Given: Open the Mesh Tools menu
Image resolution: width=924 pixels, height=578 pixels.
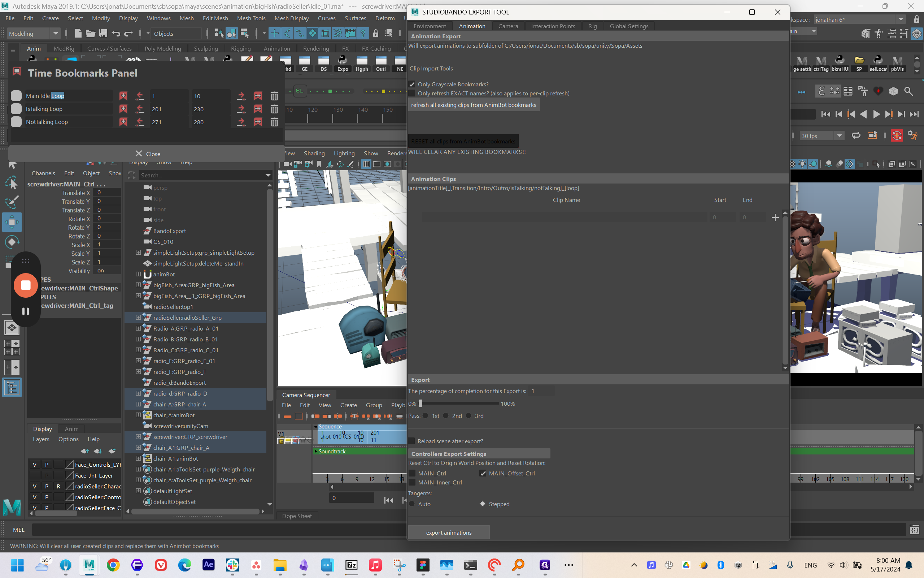Looking at the screenshot, I should point(251,18).
